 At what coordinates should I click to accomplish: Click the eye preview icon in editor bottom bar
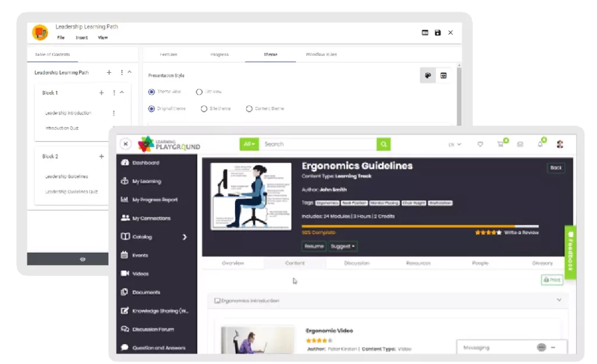(83, 259)
